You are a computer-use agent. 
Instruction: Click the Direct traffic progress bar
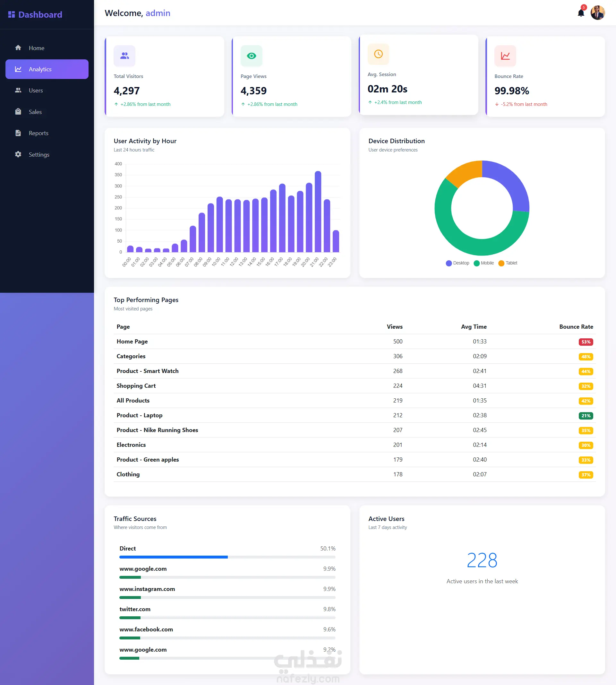(227, 557)
